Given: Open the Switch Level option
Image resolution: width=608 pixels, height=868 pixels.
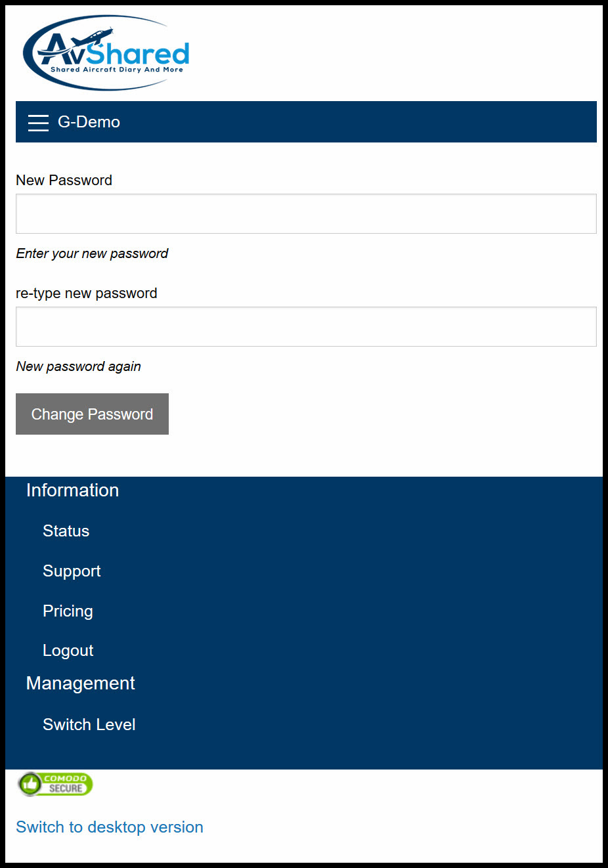Looking at the screenshot, I should 89,724.
